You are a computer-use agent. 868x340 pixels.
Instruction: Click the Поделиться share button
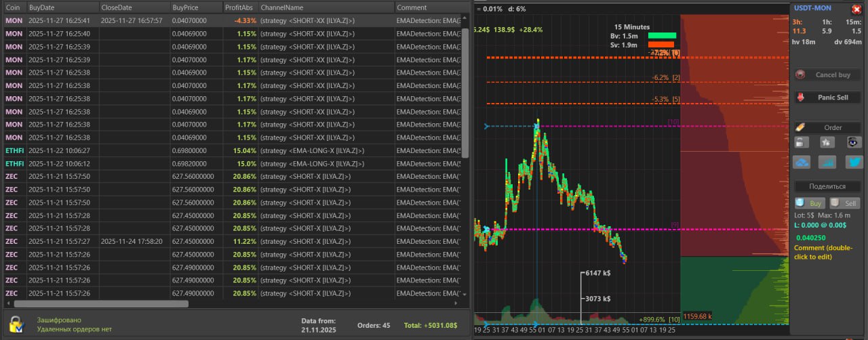(x=827, y=186)
